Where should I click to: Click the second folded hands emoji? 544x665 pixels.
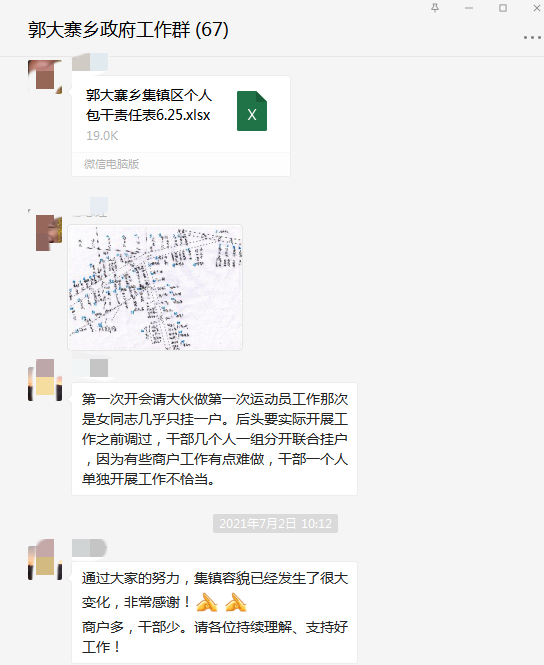click(236, 602)
